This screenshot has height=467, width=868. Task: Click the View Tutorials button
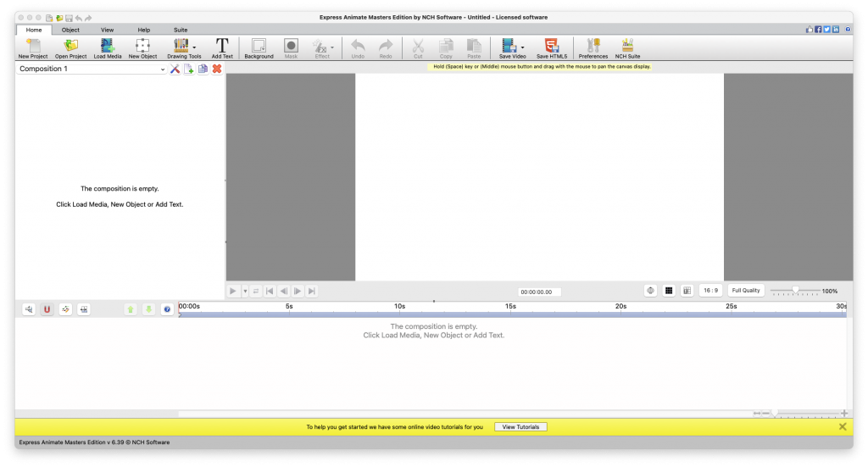520,427
